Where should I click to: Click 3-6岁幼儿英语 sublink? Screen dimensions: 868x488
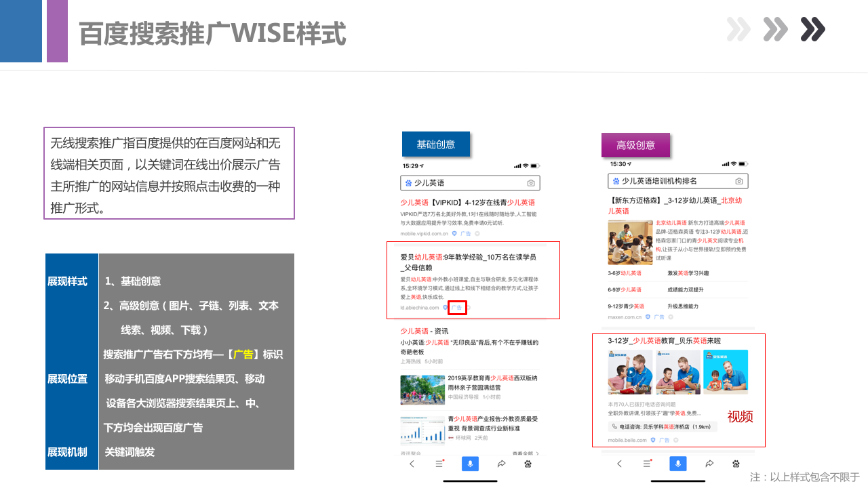[x=625, y=273]
